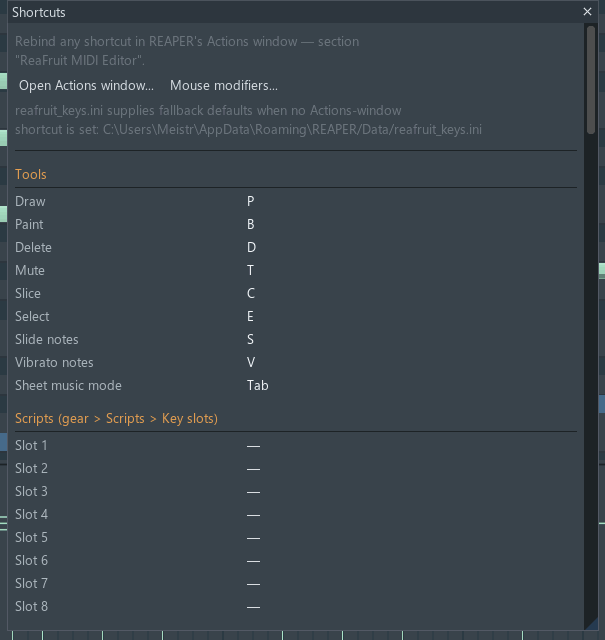The image size is (605, 640).
Task: Click the Slide notes row label
Action: 47,340
